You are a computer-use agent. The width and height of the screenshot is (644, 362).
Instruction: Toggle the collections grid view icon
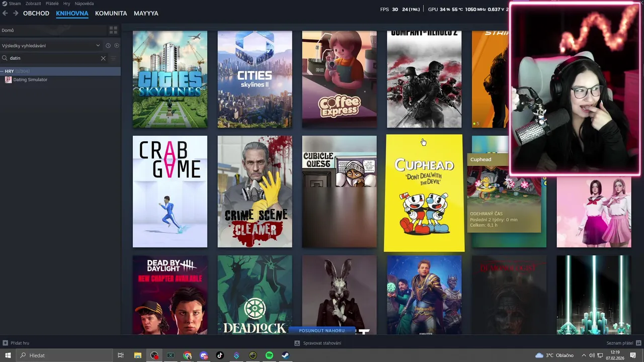point(113,30)
